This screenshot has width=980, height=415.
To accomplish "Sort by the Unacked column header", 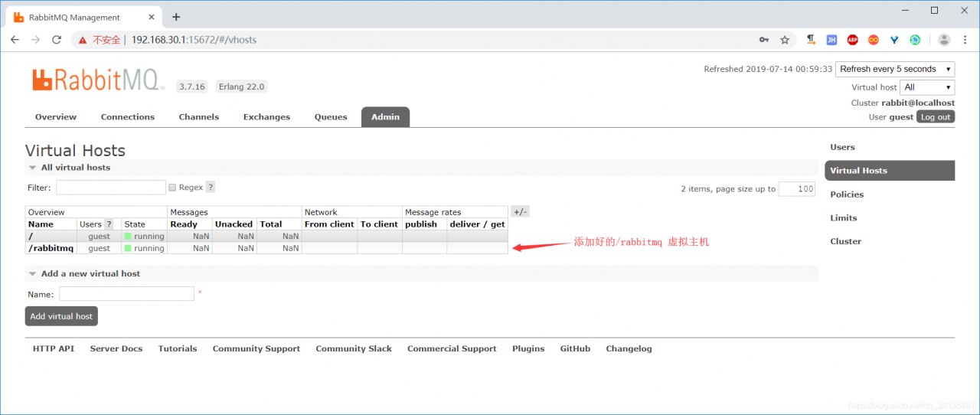I will pos(234,224).
